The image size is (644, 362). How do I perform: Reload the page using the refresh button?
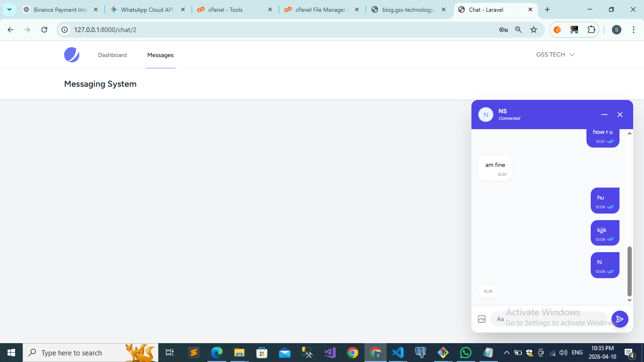(44, 30)
